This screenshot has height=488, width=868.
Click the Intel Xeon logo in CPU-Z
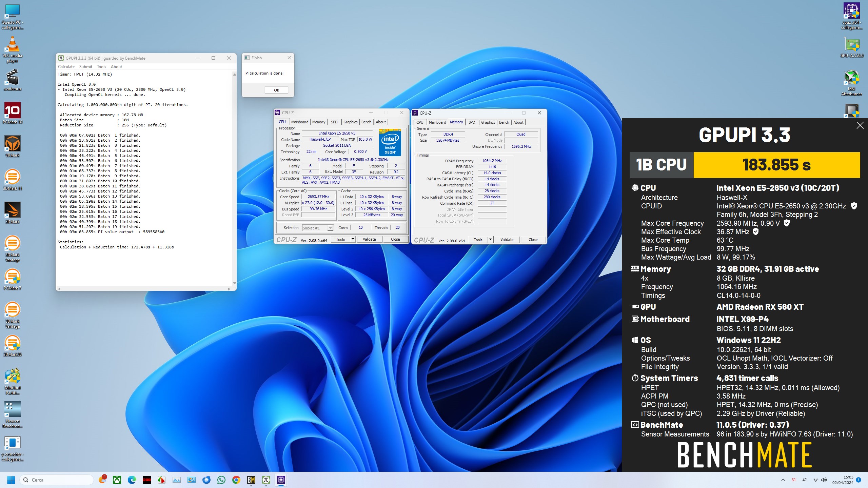point(390,142)
